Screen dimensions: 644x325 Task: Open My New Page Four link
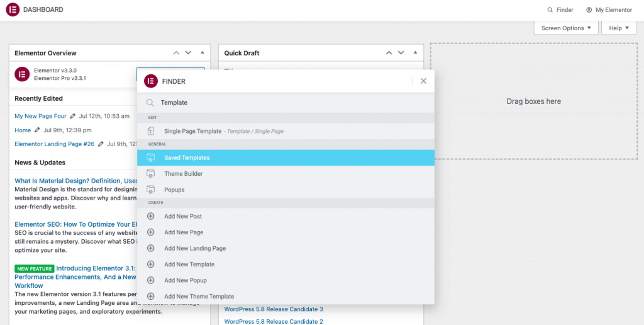click(x=40, y=116)
